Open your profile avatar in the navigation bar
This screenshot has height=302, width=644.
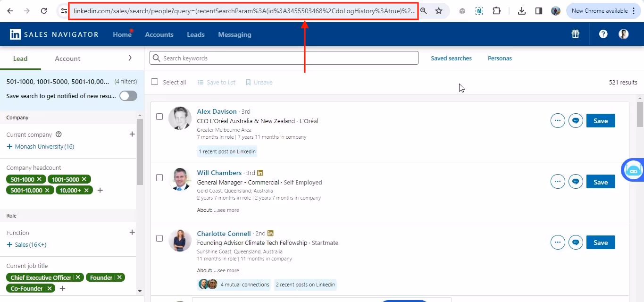tap(623, 34)
